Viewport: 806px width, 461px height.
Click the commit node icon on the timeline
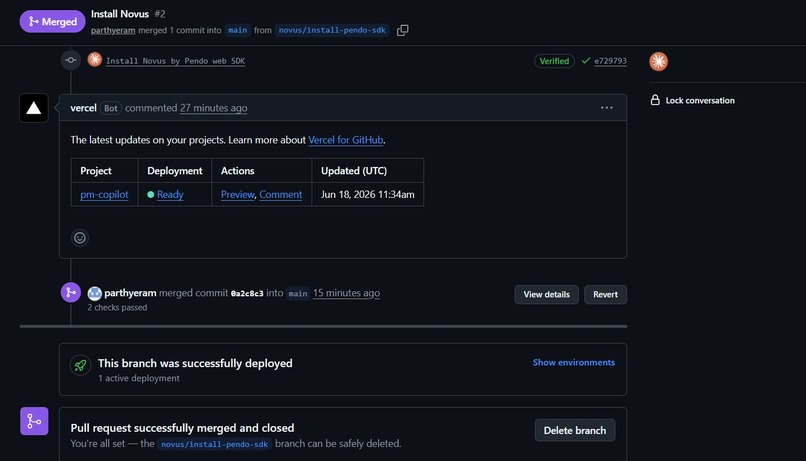tap(71, 60)
